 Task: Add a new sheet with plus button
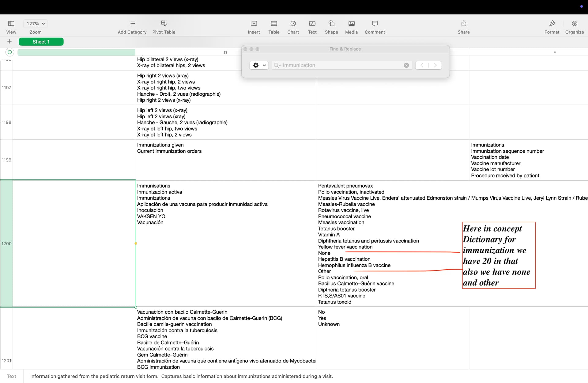[x=9, y=42]
